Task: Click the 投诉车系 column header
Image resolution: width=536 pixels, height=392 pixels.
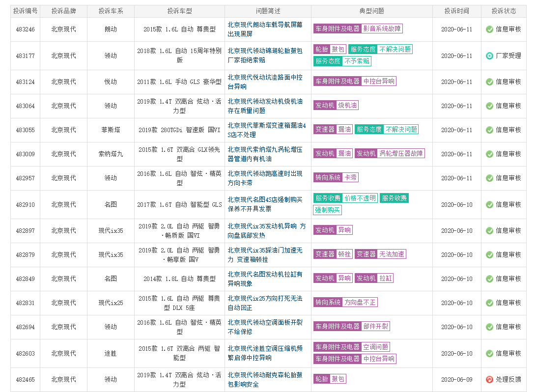Action: (x=111, y=11)
